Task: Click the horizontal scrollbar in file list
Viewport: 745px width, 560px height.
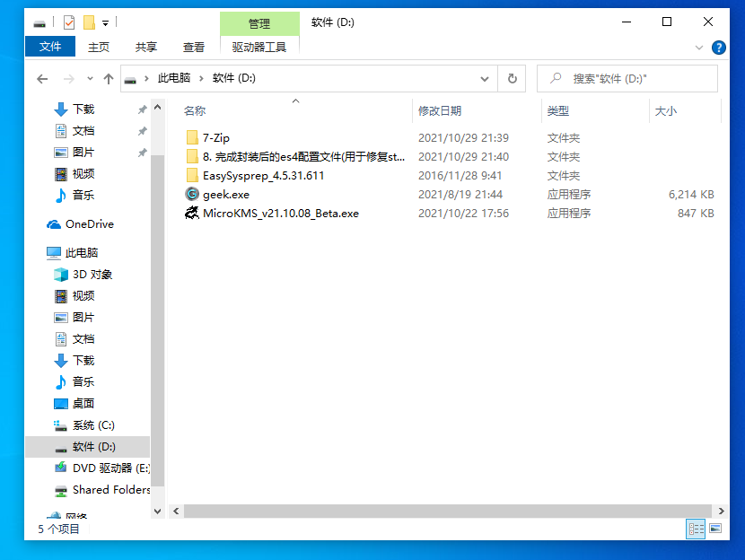Action: point(431,511)
